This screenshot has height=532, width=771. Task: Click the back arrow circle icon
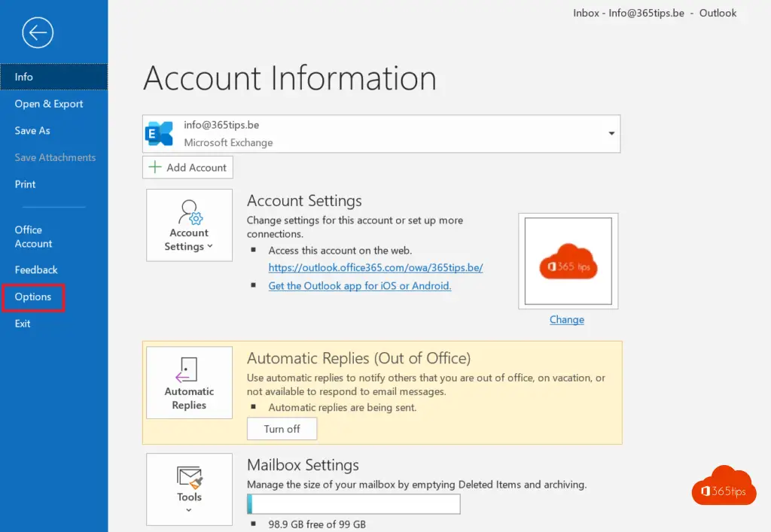pos(38,32)
